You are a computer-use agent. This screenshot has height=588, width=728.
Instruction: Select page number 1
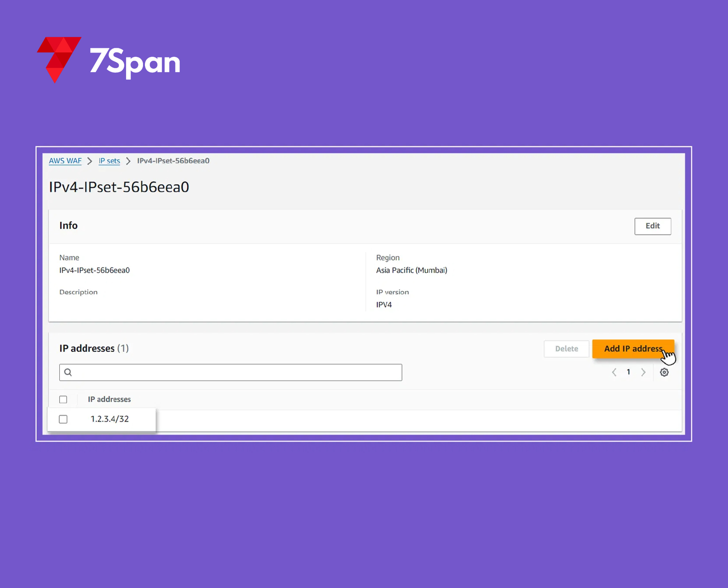[628, 372]
